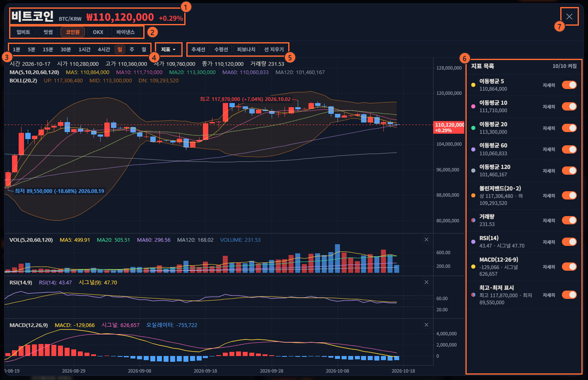Close the 비트코인 chart window

pyautogui.click(x=569, y=17)
